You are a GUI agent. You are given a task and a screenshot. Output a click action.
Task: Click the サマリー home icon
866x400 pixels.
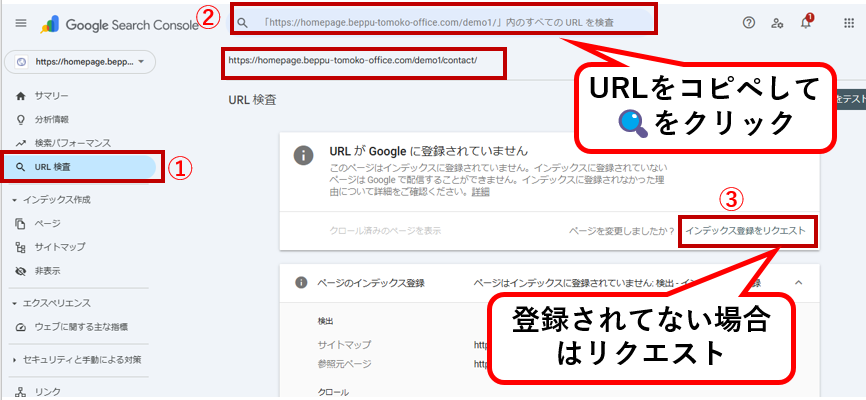point(21,96)
